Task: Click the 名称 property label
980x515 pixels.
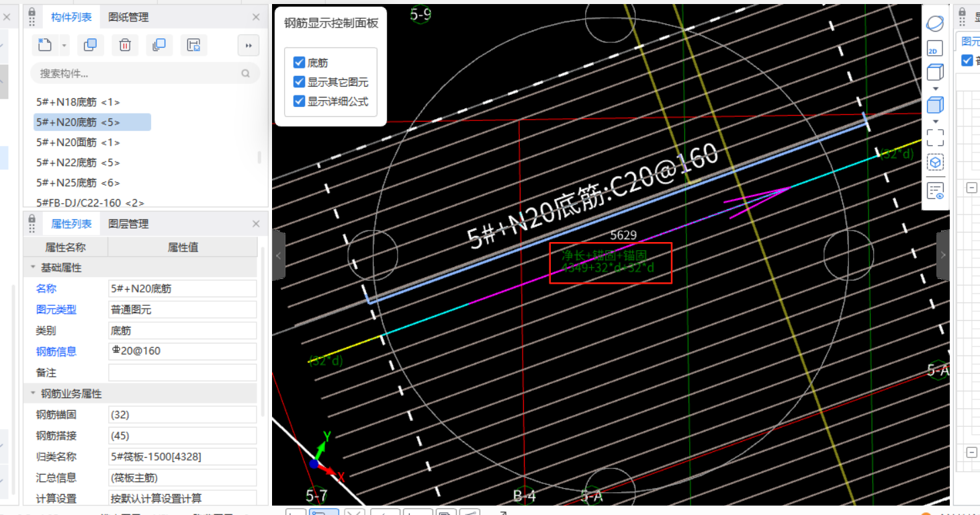Action: [46, 288]
